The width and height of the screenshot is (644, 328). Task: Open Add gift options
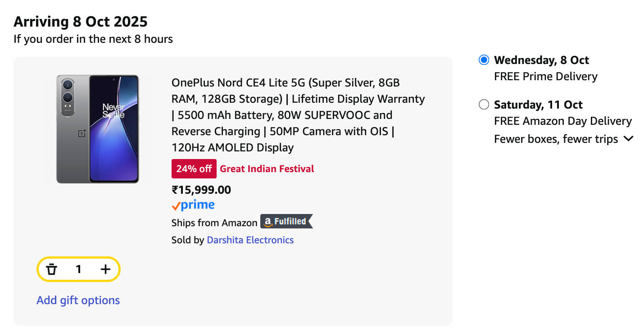[x=78, y=301]
